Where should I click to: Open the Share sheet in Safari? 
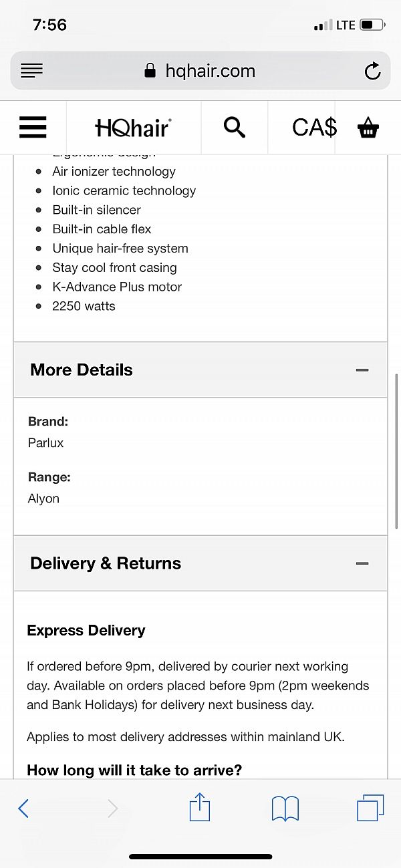pos(199,808)
